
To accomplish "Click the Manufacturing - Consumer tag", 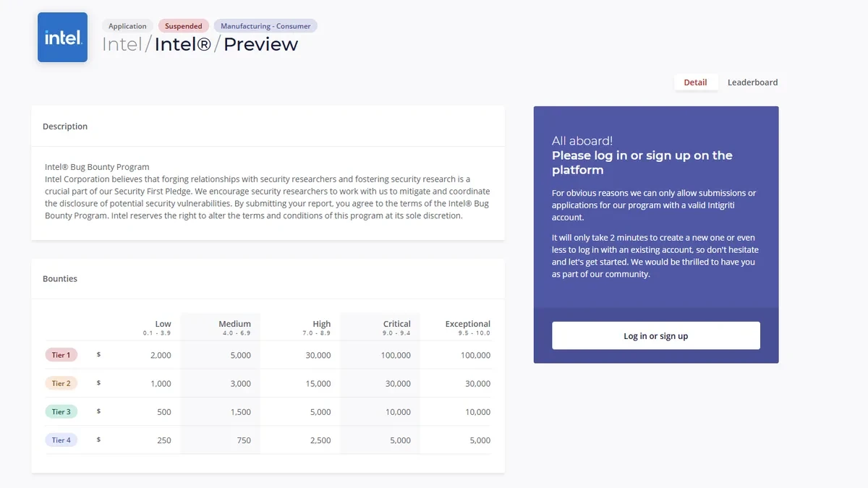I will click(x=265, y=26).
